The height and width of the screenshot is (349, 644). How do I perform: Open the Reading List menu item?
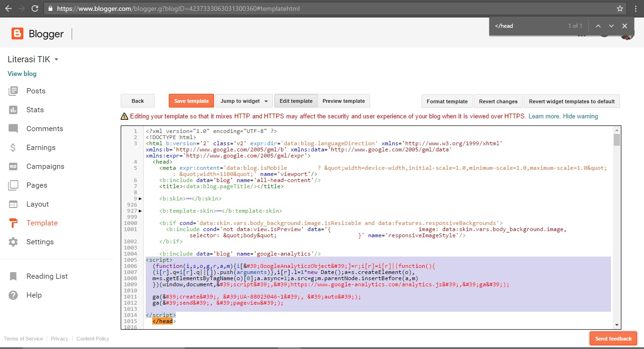click(x=47, y=276)
